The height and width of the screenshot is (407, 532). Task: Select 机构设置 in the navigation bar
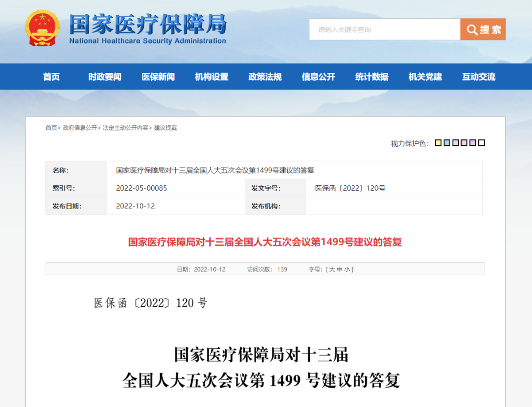[x=211, y=77]
